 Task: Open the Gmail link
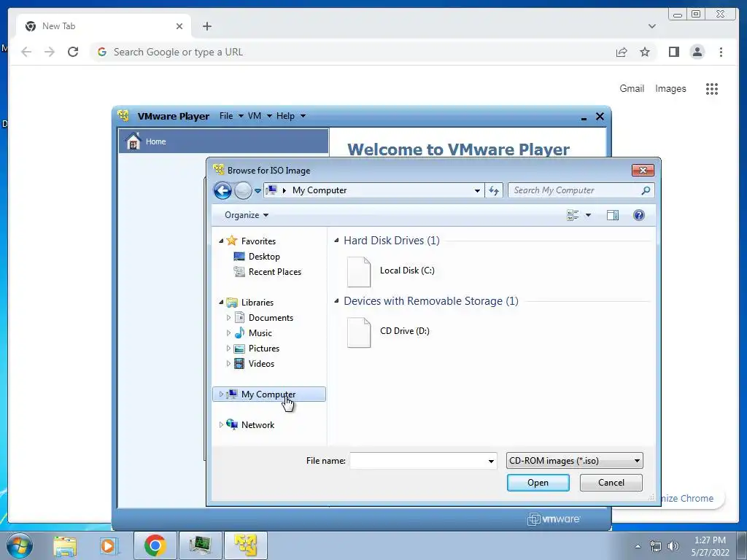632,88
